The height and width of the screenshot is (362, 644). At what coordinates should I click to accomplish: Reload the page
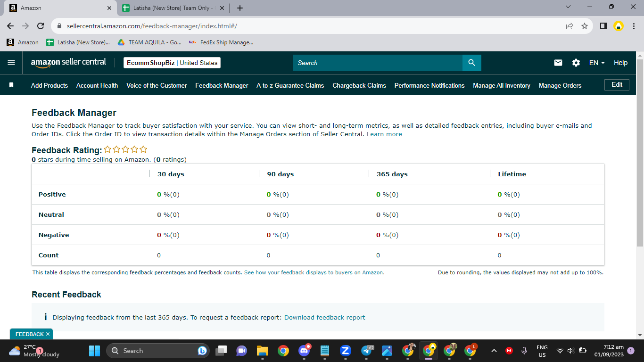[x=41, y=26]
